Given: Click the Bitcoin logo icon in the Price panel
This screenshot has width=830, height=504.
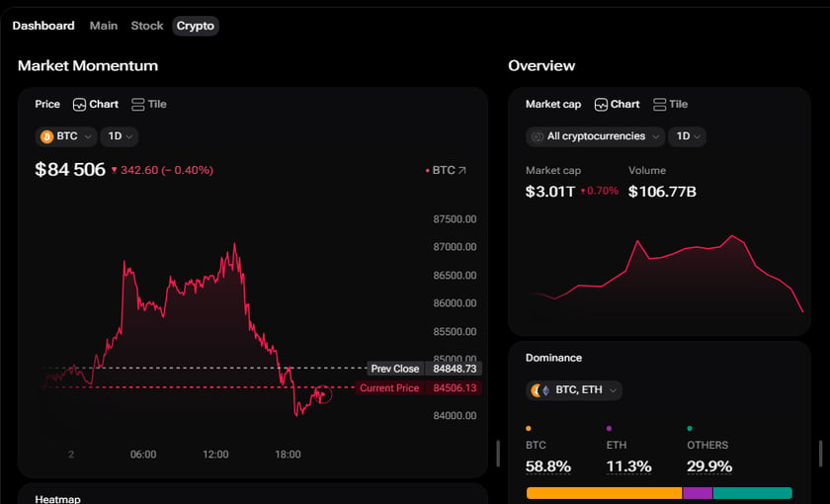Looking at the screenshot, I should pos(47,137).
